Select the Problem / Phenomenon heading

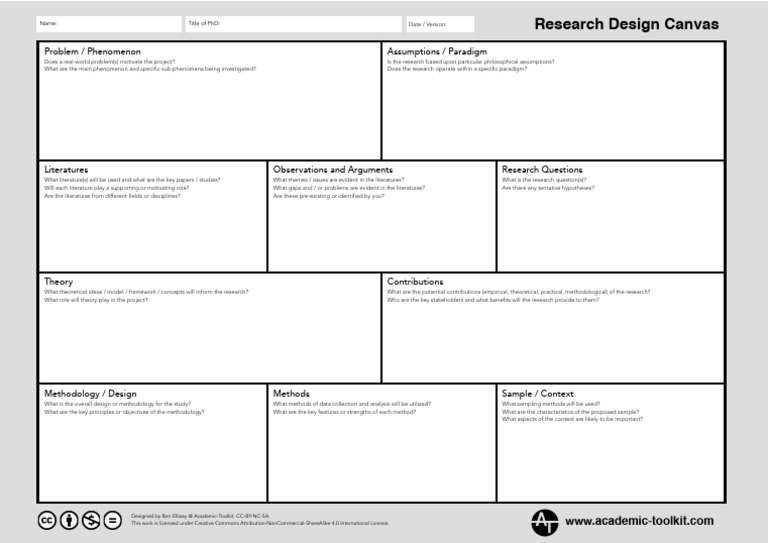click(x=92, y=51)
